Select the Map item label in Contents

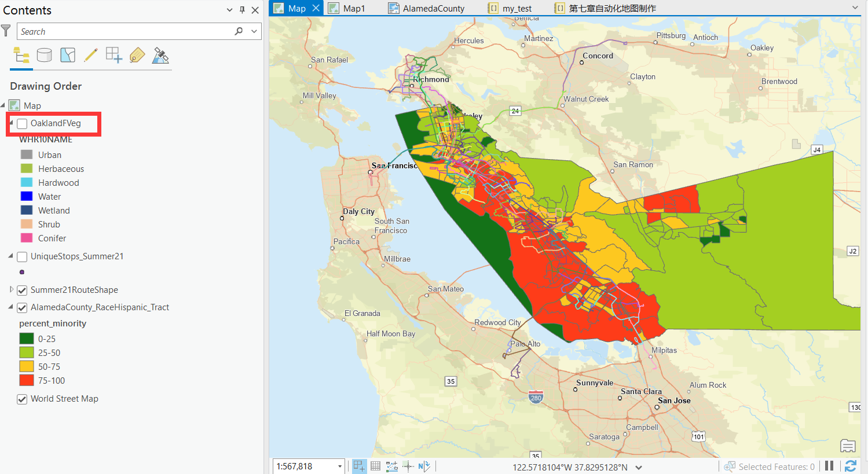[x=32, y=106]
